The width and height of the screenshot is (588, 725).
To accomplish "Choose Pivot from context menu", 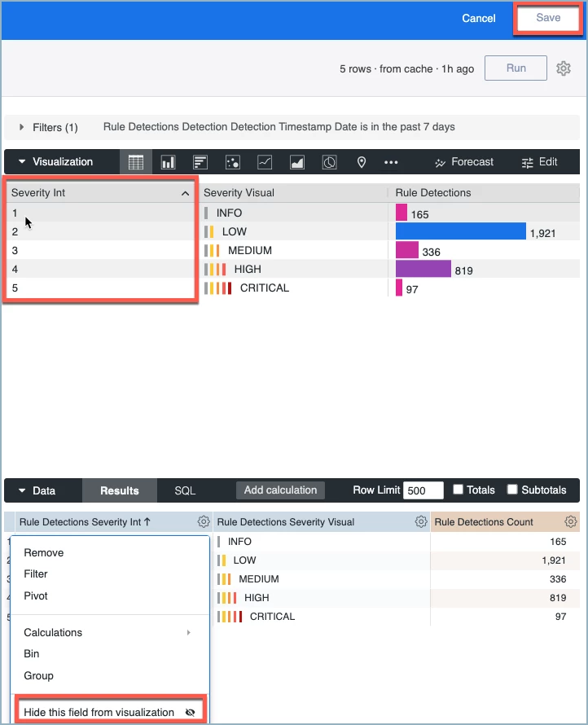I will 36,595.
